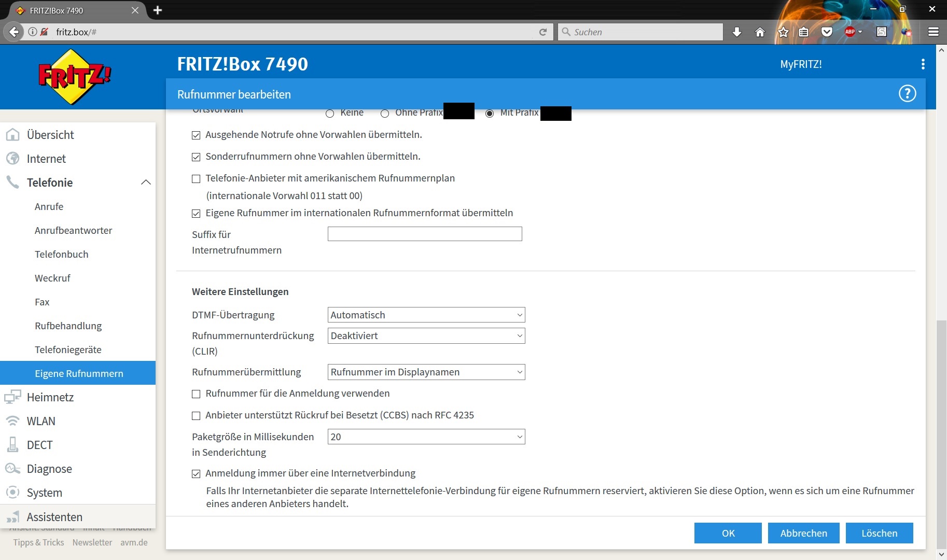Click the S extension icon in toolbar

[881, 32]
